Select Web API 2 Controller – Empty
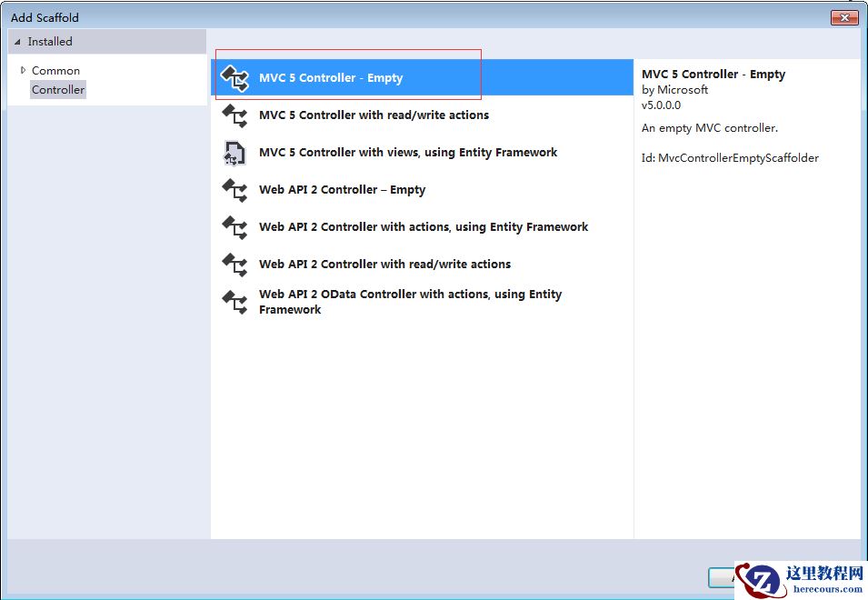Image resolution: width=868 pixels, height=600 pixels. click(422, 190)
